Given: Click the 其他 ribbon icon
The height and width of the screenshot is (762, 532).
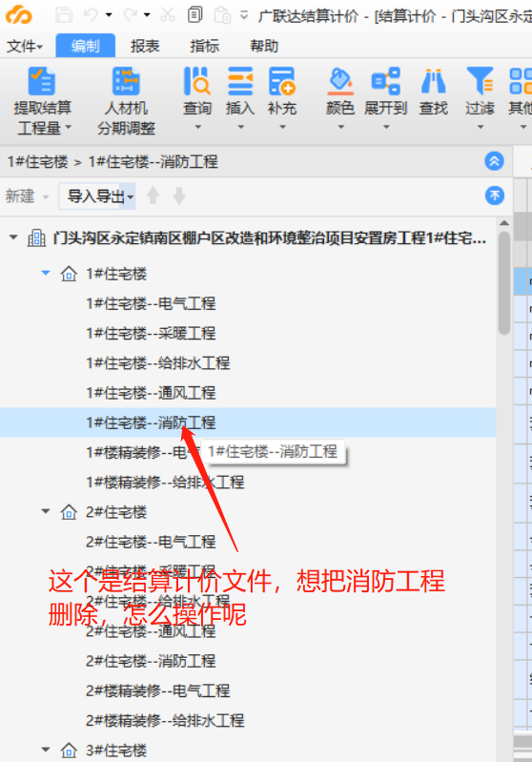Looking at the screenshot, I should 520,81.
